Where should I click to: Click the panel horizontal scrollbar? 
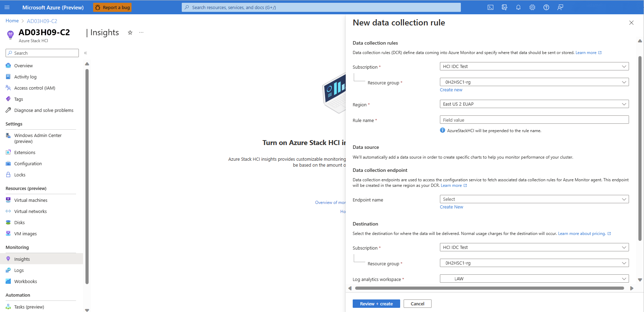point(489,288)
